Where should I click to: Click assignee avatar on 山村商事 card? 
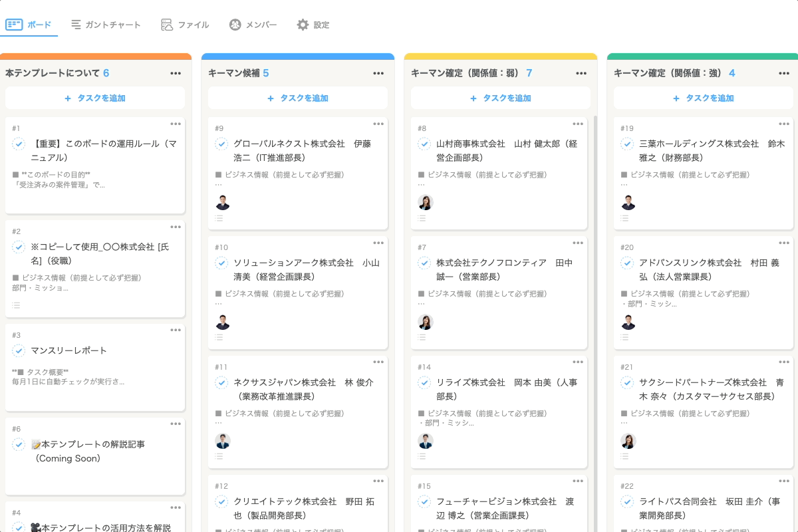[426, 203]
